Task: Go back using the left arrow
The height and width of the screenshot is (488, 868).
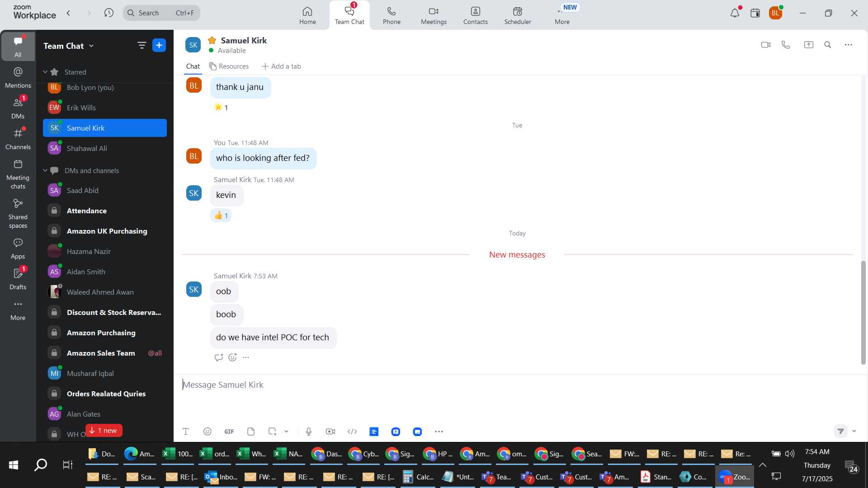Action: [x=69, y=13]
